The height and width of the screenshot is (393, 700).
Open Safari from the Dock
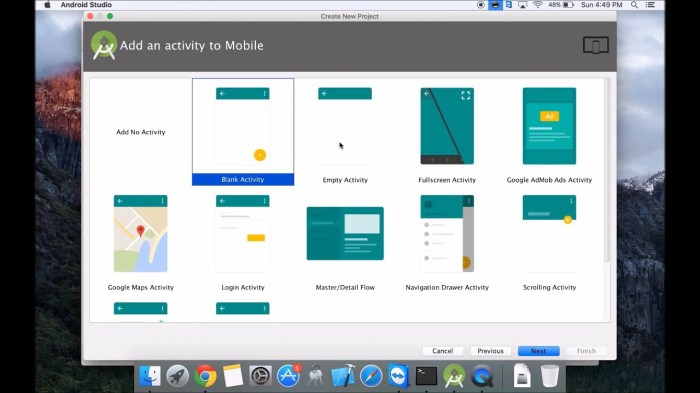click(x=371, y=376)
